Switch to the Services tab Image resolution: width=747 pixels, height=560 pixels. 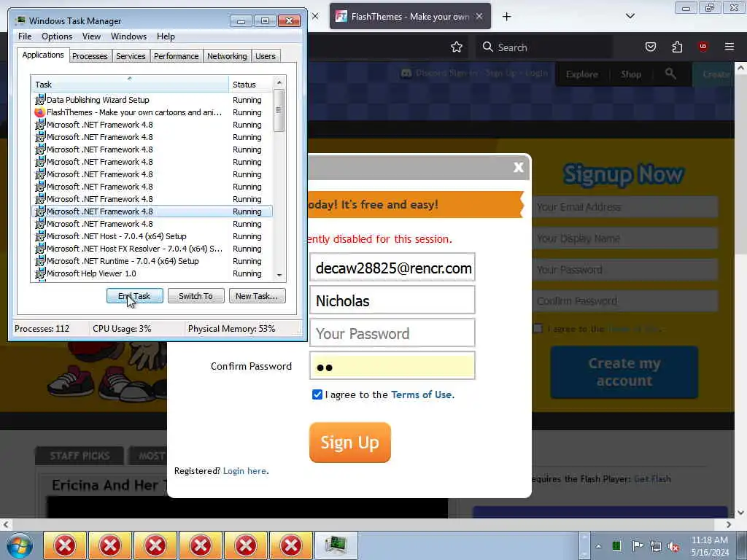coord(131,56)
